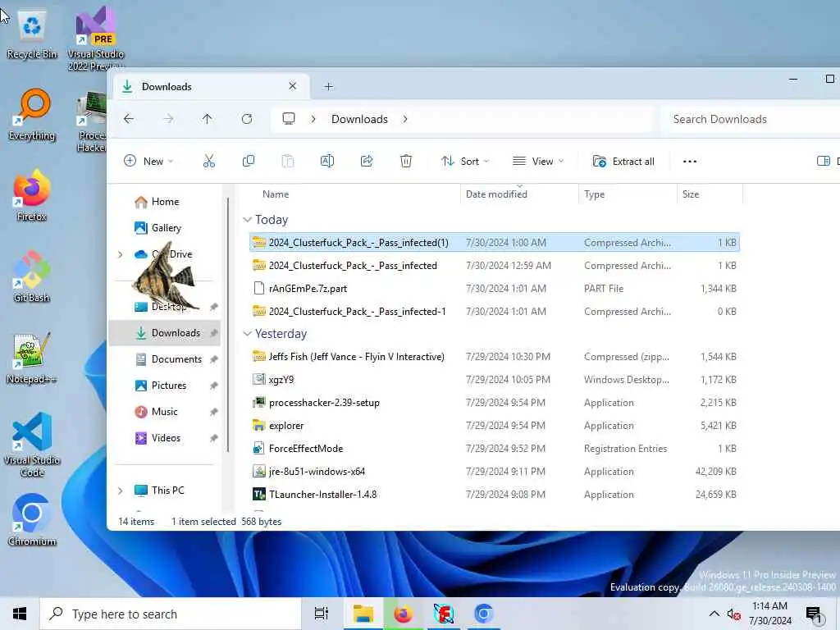840x630 pixels.
Task: Select Visual Studio Code desktop icon
Action: click(32, 445)
